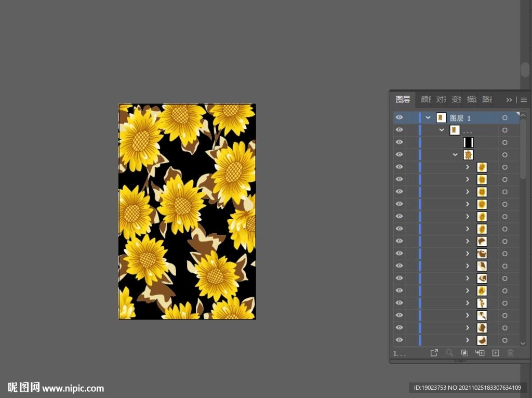The width and height of the screenshot is (532, 398).
Task: Click the Collect for Export icon
Action: pos(434,353)
